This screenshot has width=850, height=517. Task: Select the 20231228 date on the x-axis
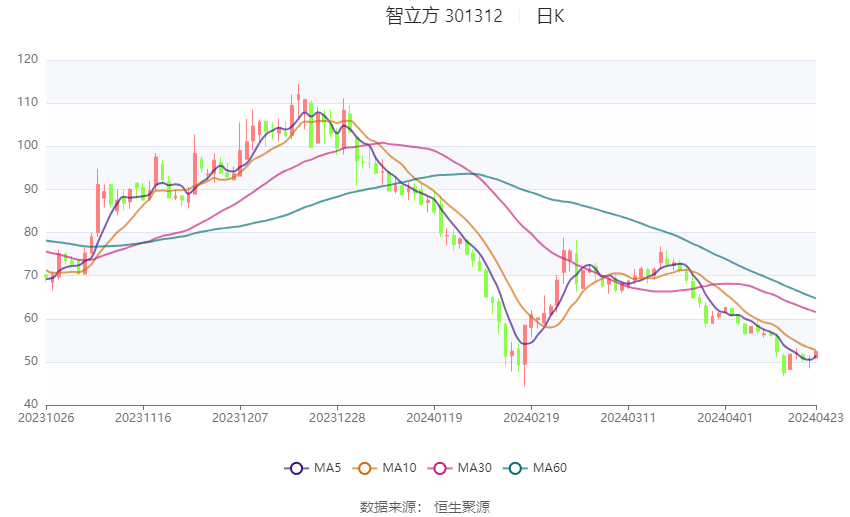point(337,416)
